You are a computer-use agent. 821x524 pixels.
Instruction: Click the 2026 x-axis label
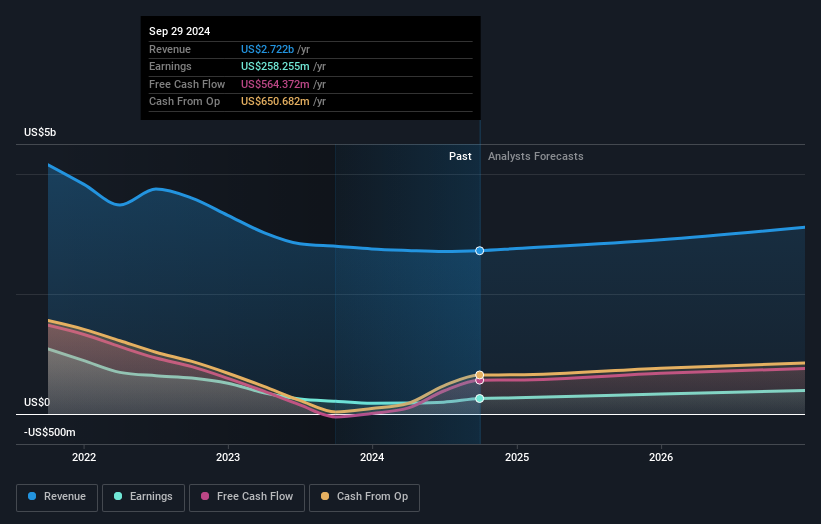[661, 457]
